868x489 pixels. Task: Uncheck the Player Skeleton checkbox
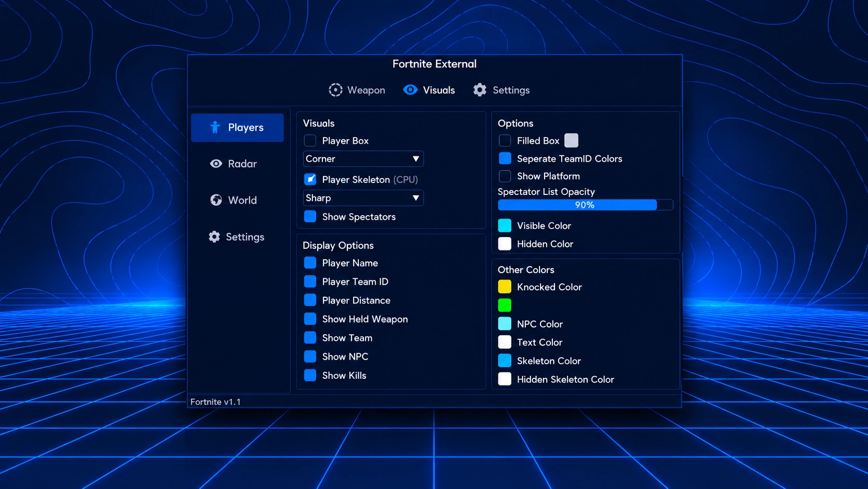click(x=310, y=179)
